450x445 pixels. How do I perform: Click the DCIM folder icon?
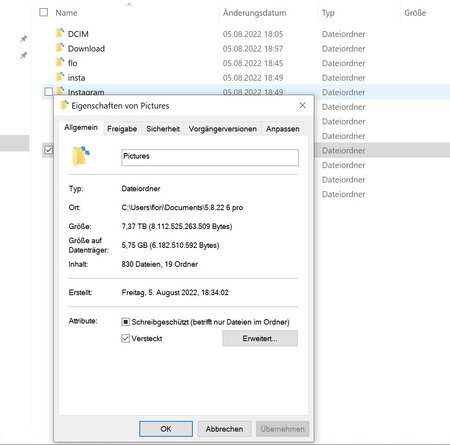click(60, 33)
